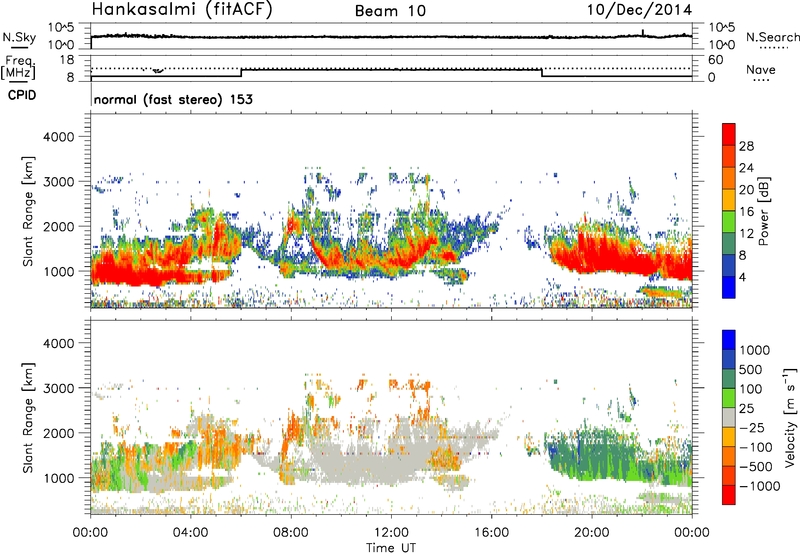Click the date 10/Dec/2014
This screenshot has width=800, height=554.
(x=639, y=10)
